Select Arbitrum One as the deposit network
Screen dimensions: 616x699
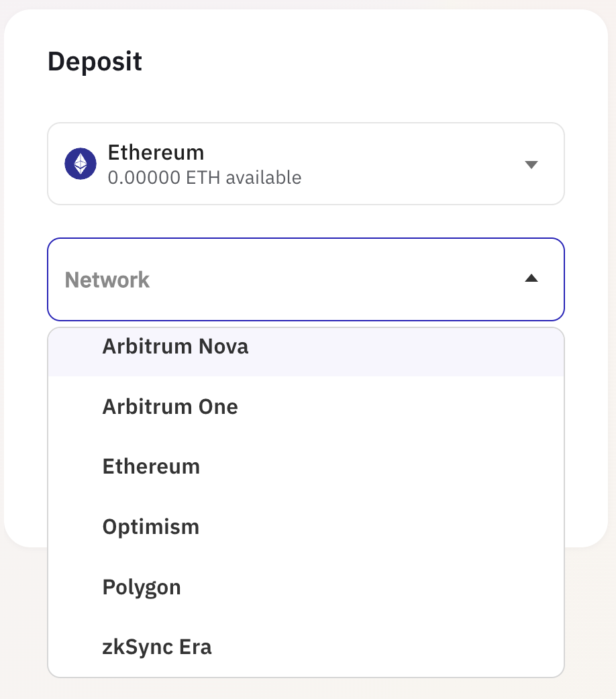[170, 407]
